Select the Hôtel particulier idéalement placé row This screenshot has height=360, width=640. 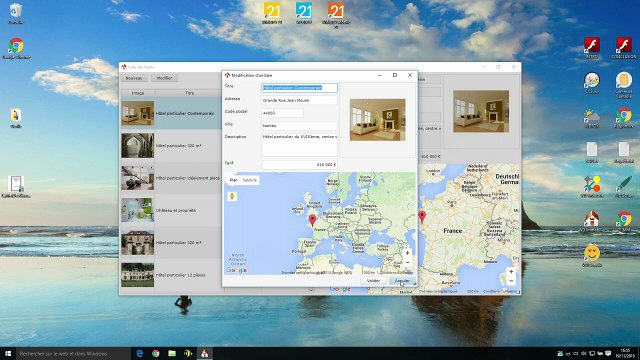tap(171, 178)
